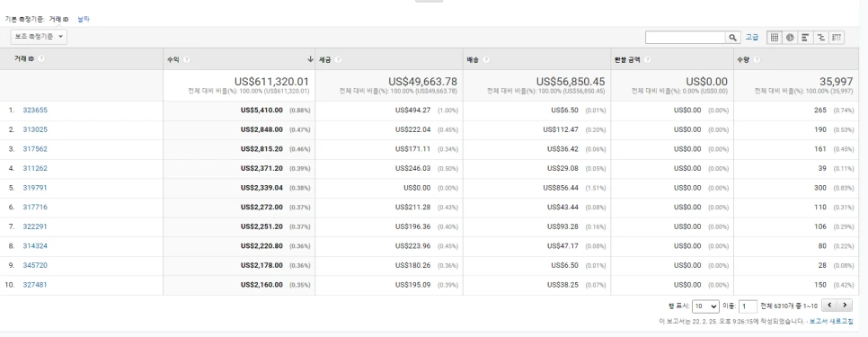
Task: Open transaction 327481
Action: coord(35,285)
